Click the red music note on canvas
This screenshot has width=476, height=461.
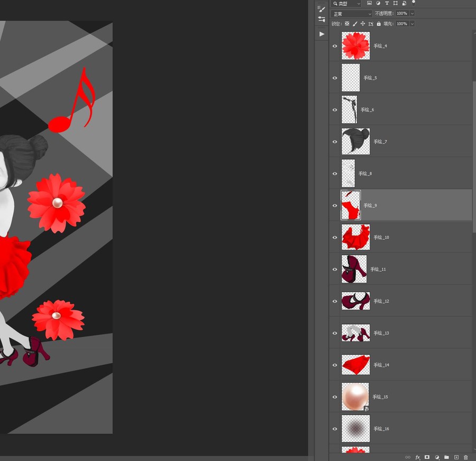click(x=72, y=99)
